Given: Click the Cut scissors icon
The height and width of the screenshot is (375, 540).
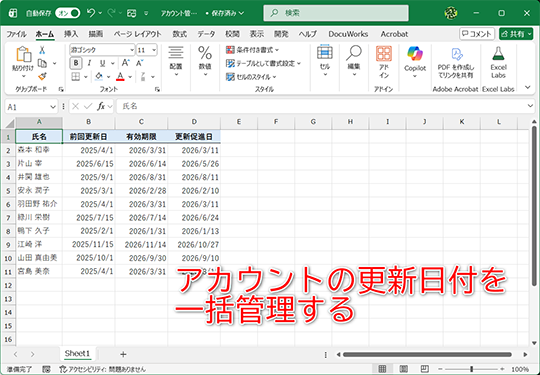Looking at the screenshot, I should coord(42,50).
